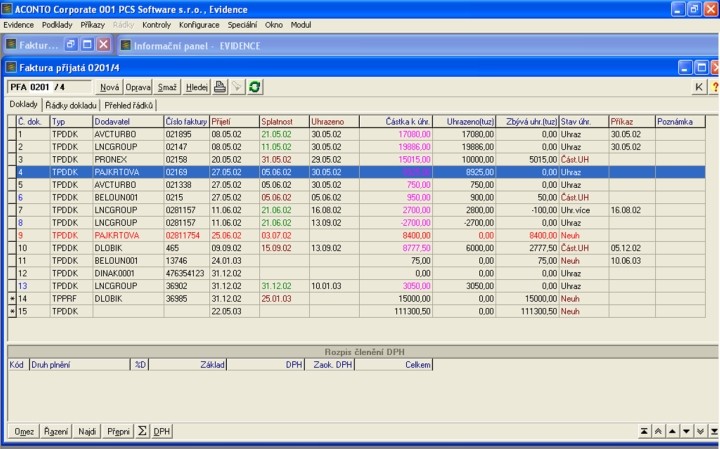Click the green refresh icon
Viewport: 720px width, 449px height.
[255, 88]
